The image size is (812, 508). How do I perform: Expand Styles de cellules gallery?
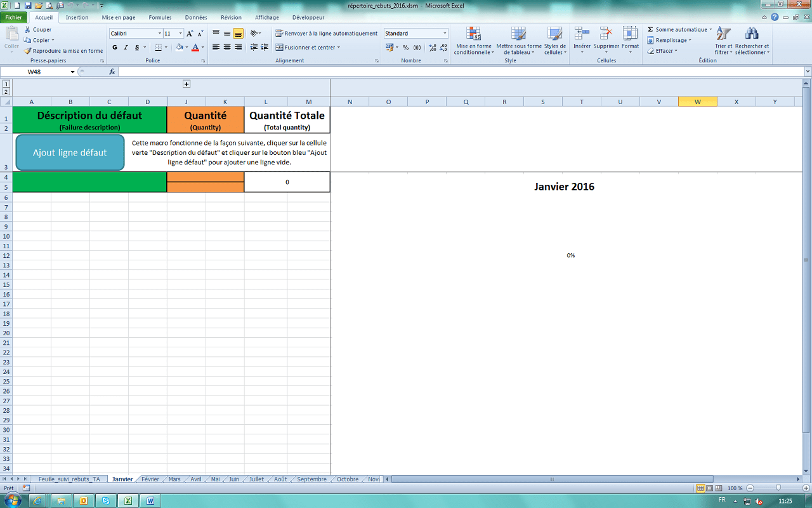(x=555, y=41)
